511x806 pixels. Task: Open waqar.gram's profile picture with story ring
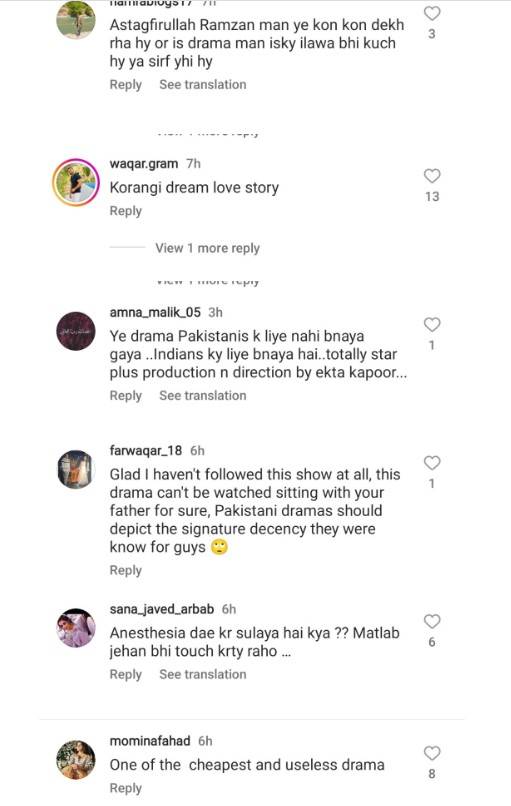[76, 182]
